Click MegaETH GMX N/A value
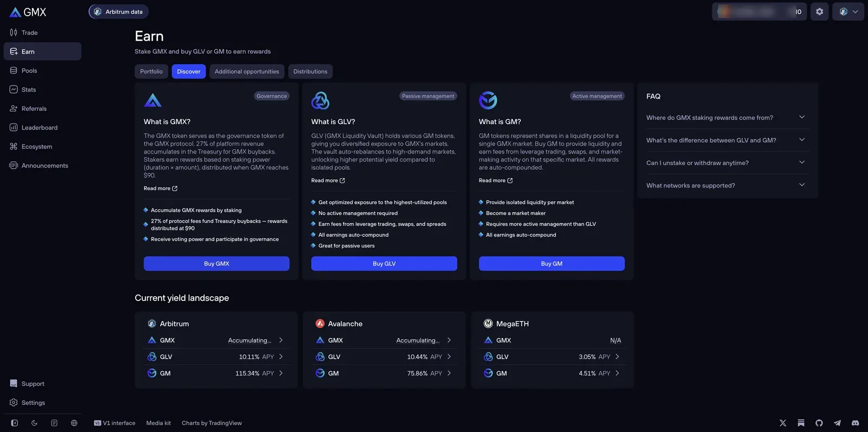The image size is (868, 432). tap(615, 340)
